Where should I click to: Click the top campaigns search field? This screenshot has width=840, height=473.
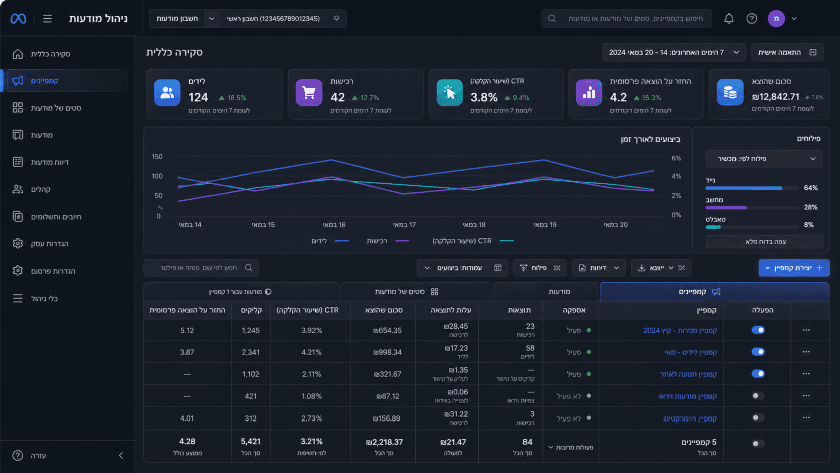pyautogui.click(x=626, y=19)
